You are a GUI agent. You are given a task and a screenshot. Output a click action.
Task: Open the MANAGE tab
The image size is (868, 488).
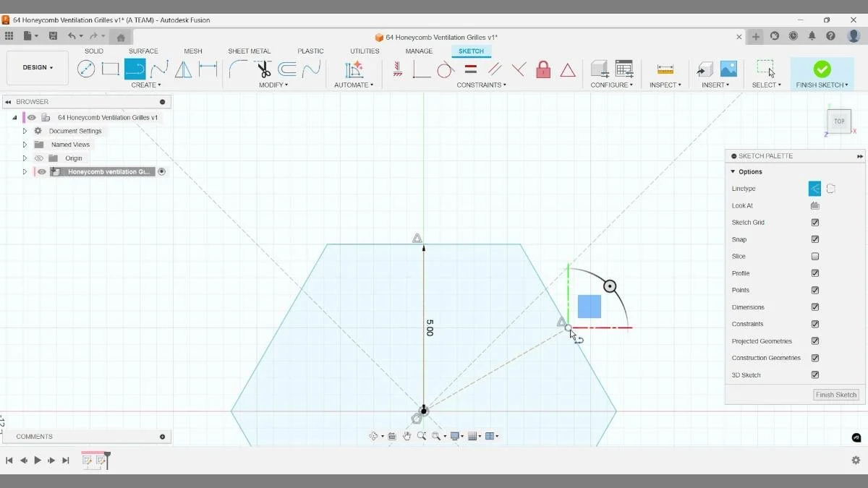[419, 51]
